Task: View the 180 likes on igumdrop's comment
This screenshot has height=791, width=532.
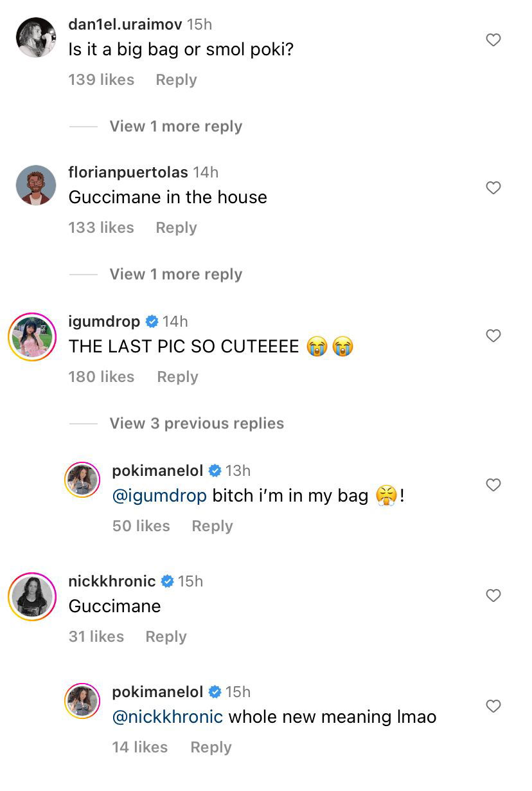Action: click(x=101, y=377)
